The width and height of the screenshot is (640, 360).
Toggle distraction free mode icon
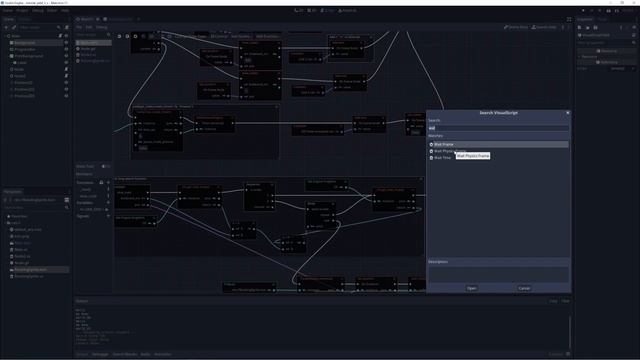(569, 19)
